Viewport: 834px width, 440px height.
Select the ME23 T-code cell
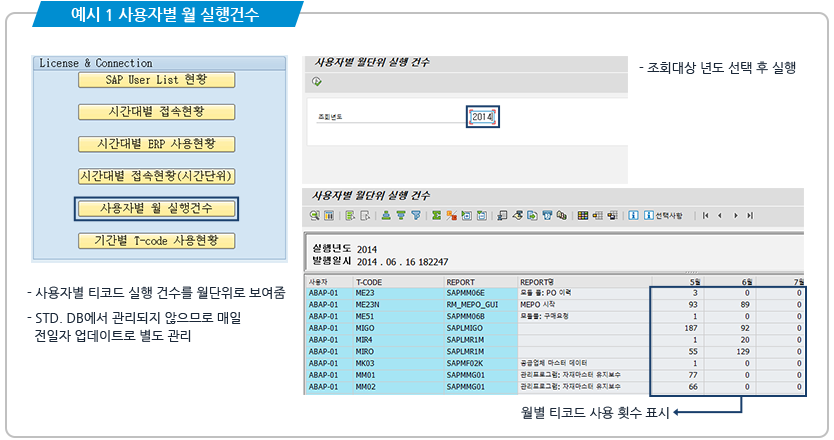(x=398, y=293)
